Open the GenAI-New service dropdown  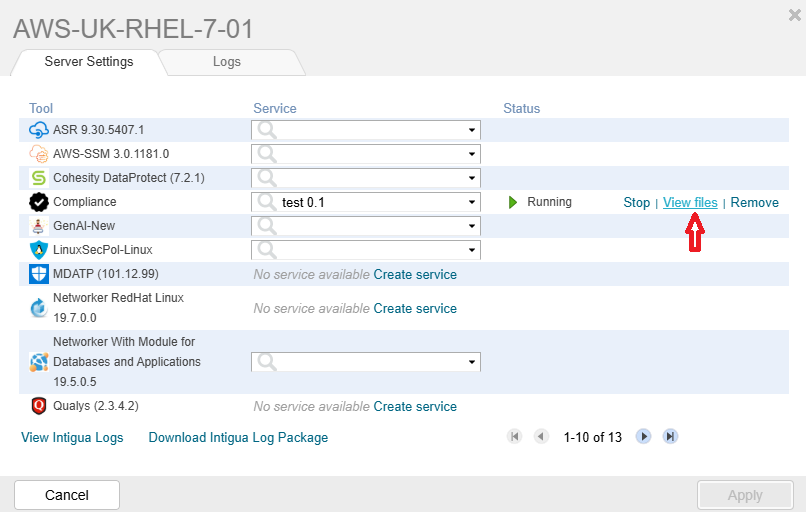click(471, 226)
